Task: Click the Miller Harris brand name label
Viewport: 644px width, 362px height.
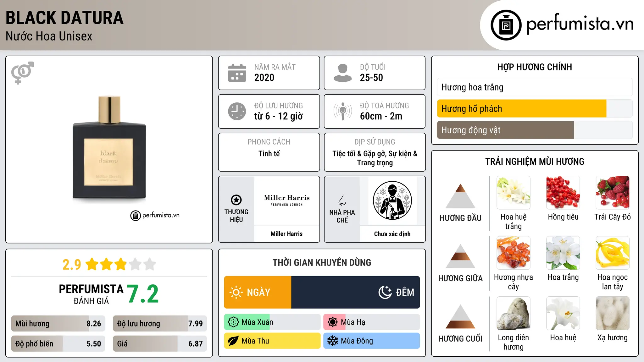Action: click(x=286, y=234)
